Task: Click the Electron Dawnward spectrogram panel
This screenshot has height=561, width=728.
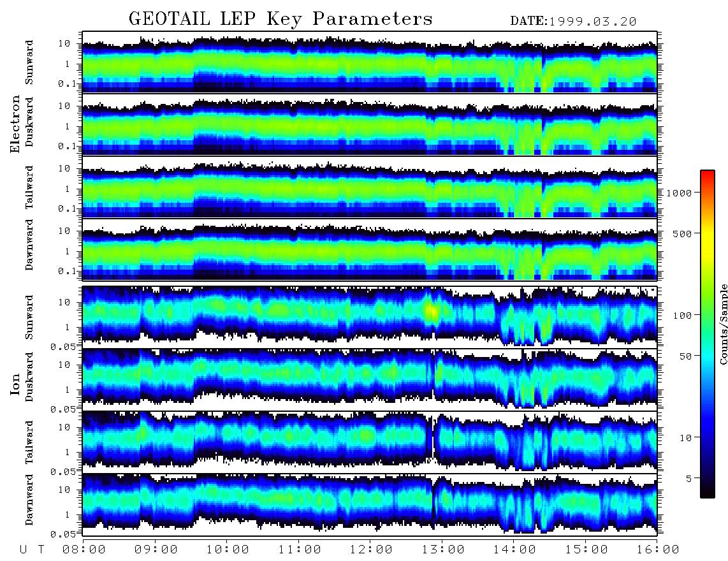Action: coord(370,249)
